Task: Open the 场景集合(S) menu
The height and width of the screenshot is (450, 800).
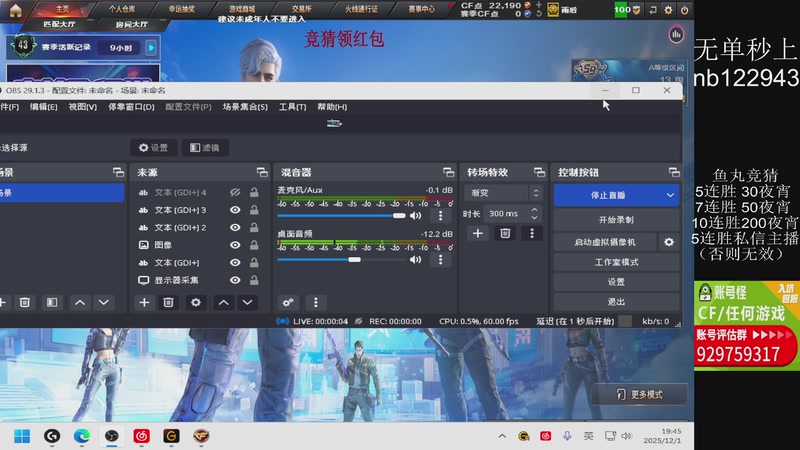Action: (245, 107)
